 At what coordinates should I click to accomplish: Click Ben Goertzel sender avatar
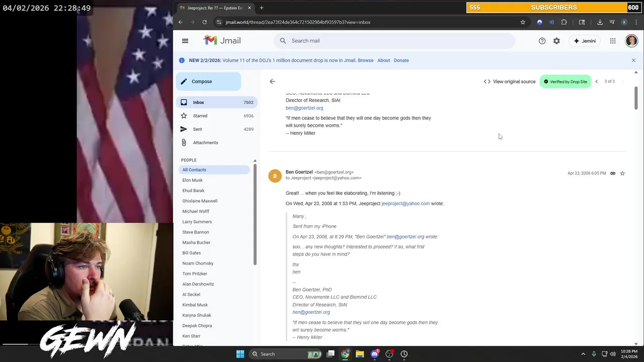(275, 176)
